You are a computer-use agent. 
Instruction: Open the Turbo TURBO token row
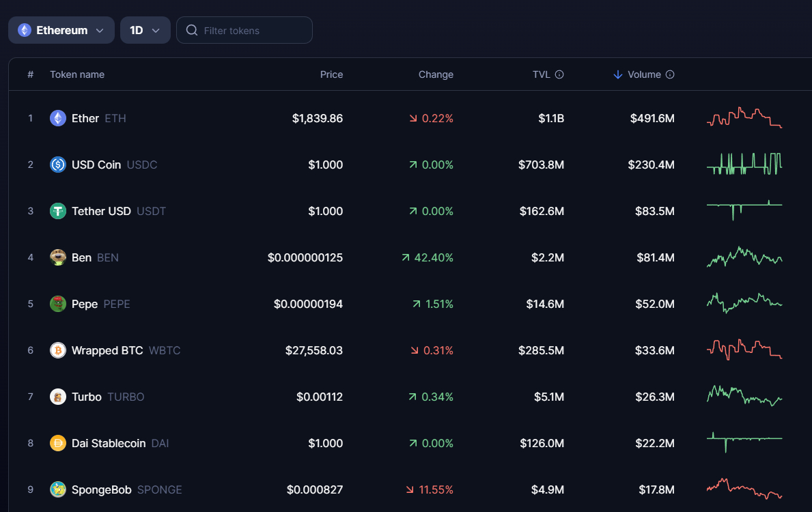pyautogui.click(x=410, y=397)
